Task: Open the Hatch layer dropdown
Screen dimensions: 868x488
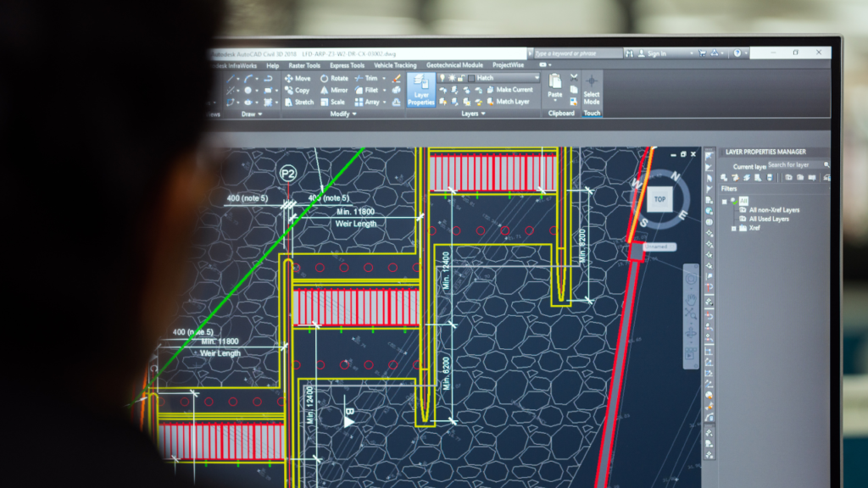Action: pyautogui.click(x=535, y=78)
